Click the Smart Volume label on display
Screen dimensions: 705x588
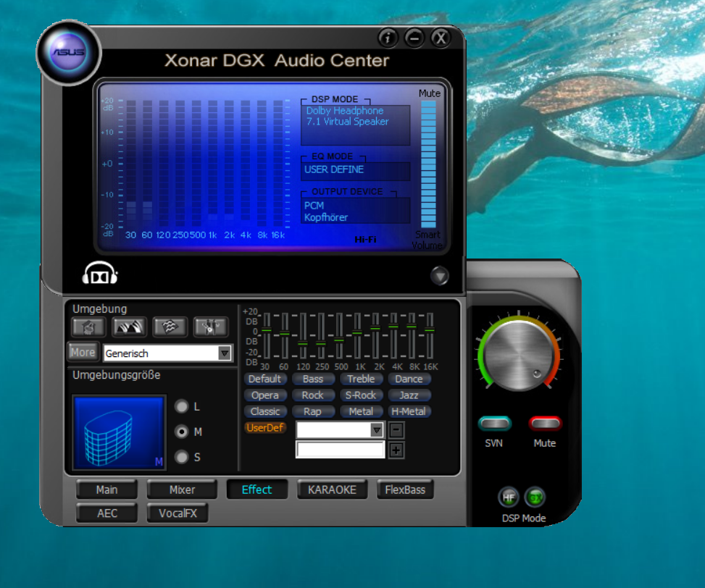(x=427, y=240)
